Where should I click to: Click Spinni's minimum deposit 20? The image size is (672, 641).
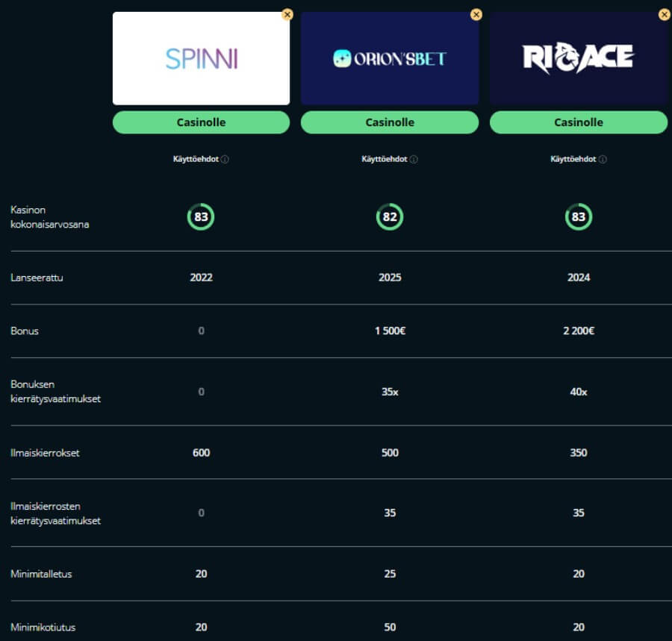pos(201,574)
